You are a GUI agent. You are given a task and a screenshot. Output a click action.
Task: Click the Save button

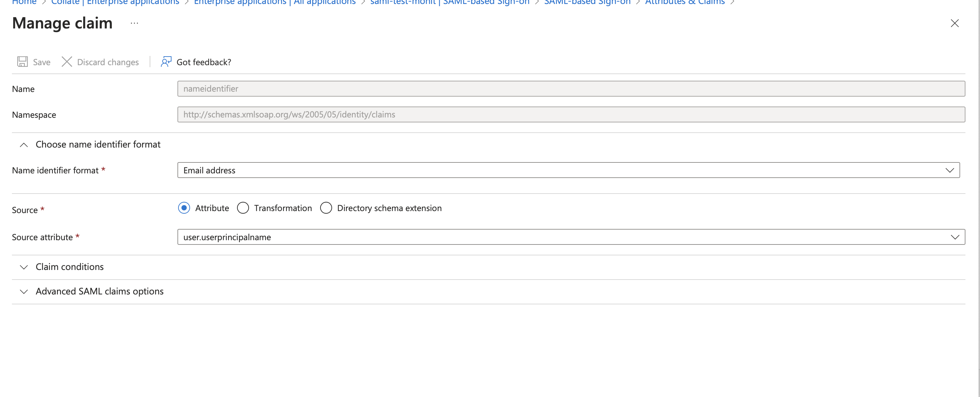coord(34,62)
